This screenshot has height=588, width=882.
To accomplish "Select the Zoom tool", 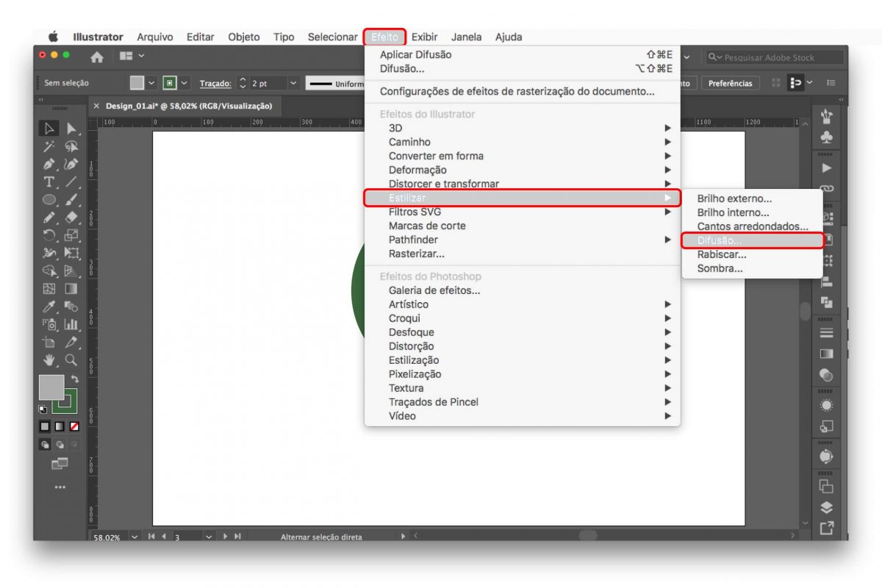I will pos(71,360).
